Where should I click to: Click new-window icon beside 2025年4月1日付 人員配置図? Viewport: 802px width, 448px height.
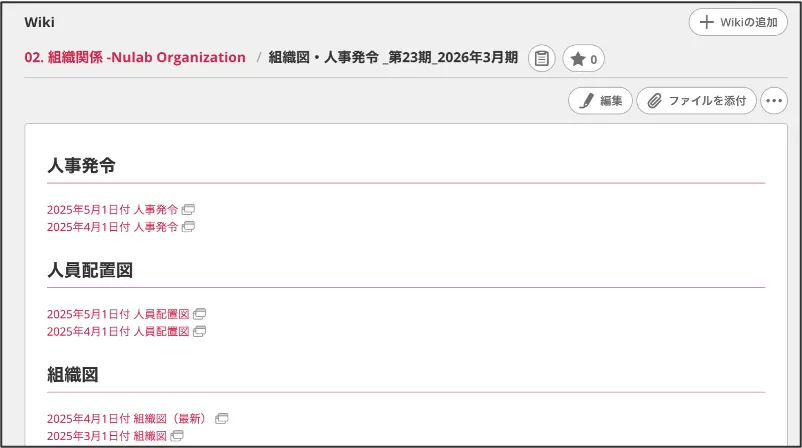pyautogui.click(x=199, y=331)
